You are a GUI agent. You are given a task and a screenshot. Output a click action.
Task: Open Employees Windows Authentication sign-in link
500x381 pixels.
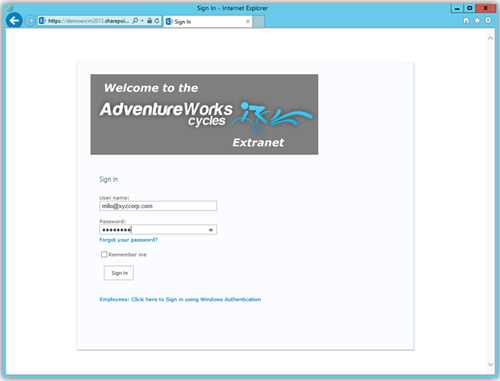pos(180,299)
